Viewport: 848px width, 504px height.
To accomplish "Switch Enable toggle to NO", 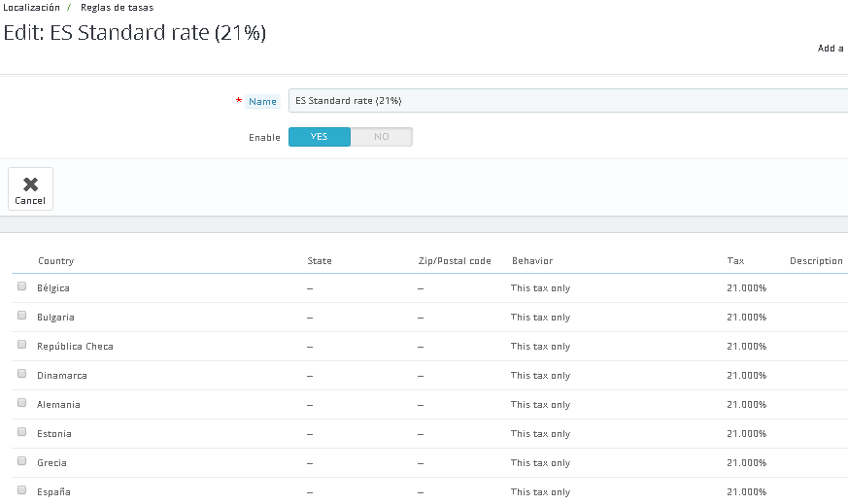I will coord(382,137).
